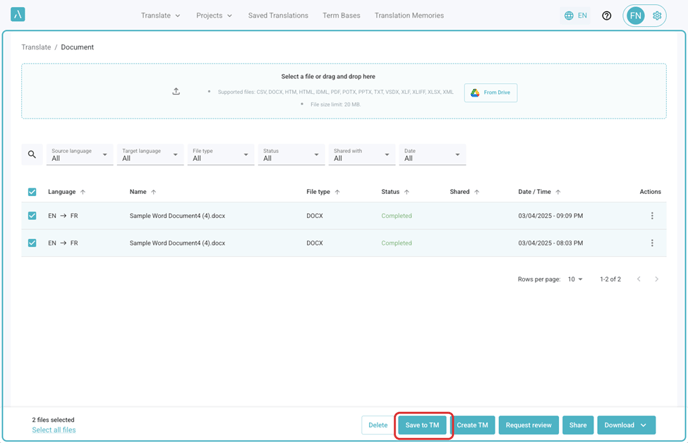Screen dimensions: 688x443
Task: Click Create TM button
Action: (x=472, y=425)
